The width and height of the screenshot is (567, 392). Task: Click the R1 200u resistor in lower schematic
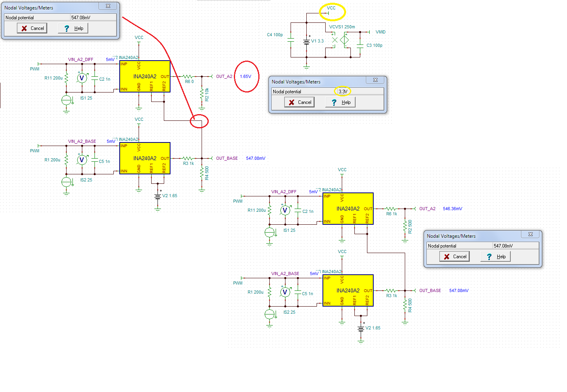[269, 292]
